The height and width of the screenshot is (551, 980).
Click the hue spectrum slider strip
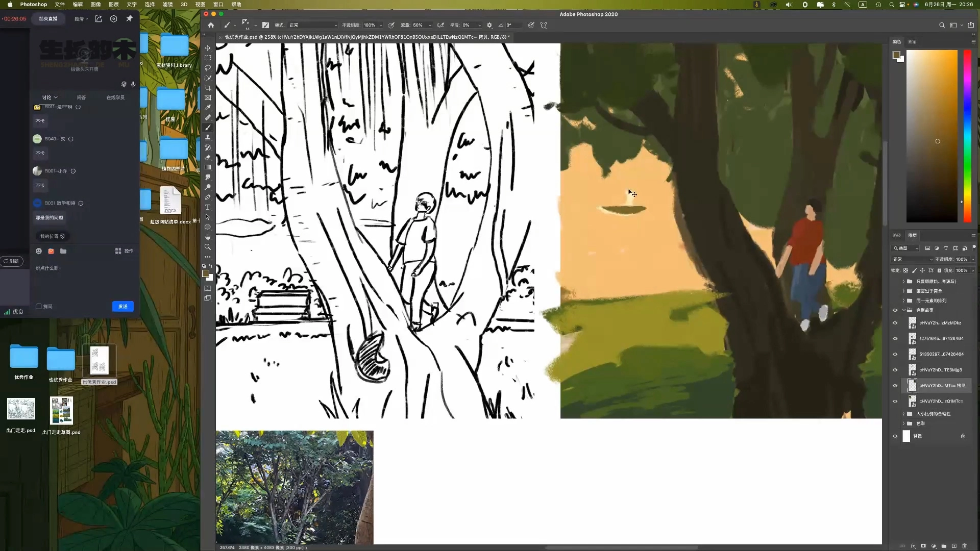pyautogui.click(x=967, y=136)
